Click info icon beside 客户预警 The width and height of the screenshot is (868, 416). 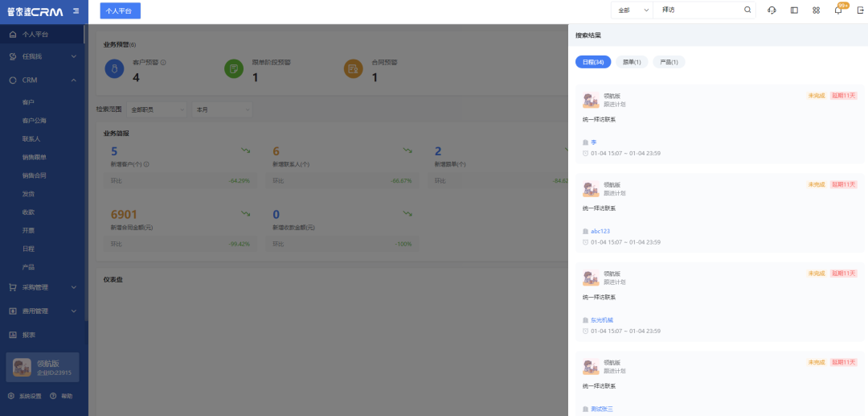tap(163, 63)
